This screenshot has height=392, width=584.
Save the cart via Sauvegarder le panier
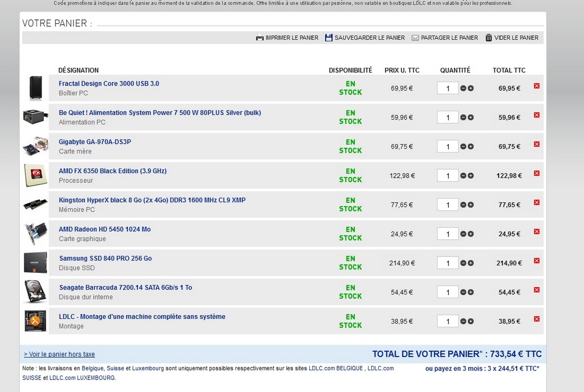364,38
